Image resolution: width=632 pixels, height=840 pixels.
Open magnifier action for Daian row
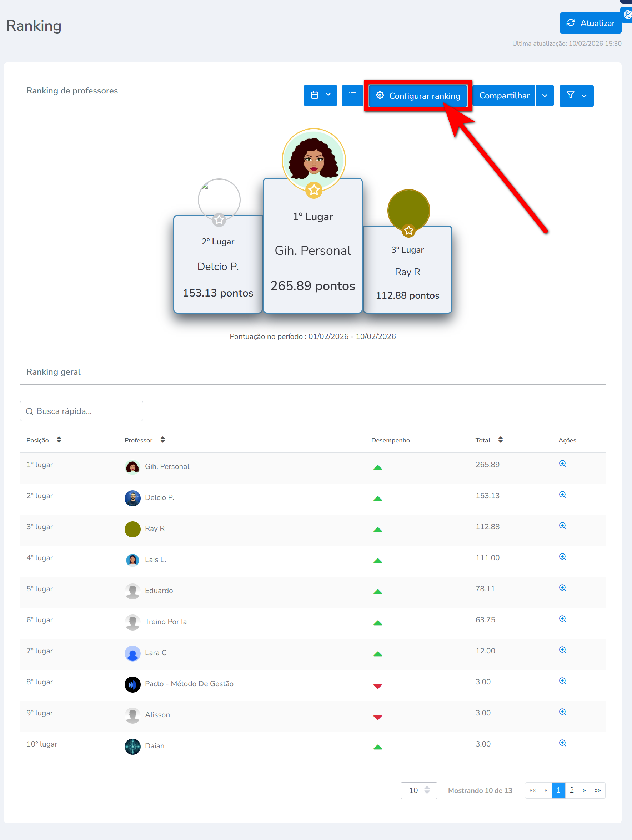click(562, 743)
